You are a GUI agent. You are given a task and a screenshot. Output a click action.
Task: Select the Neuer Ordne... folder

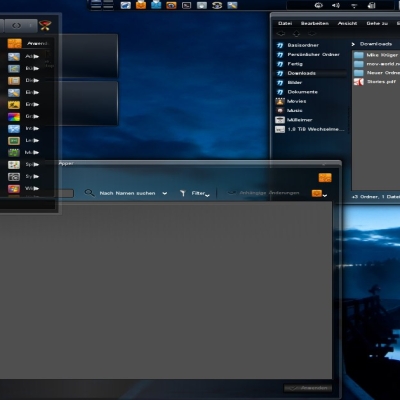coord(377,73)
